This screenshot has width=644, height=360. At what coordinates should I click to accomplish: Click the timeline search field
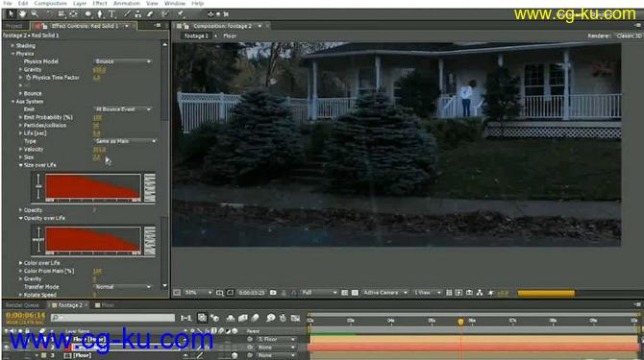113,318
